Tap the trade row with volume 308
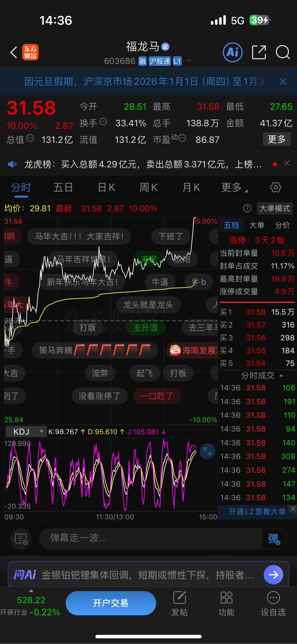Screen dimensions: 297x644 coord(257,456)
